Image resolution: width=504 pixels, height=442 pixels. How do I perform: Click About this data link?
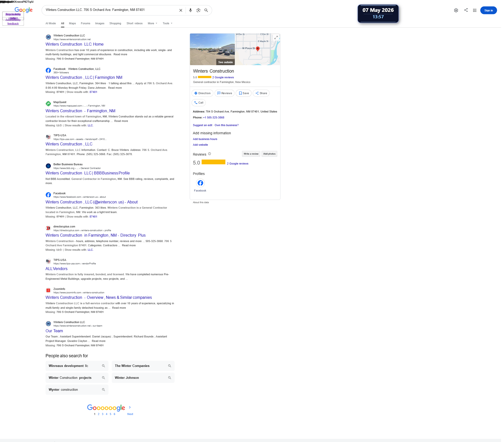(x=201, y=203)
